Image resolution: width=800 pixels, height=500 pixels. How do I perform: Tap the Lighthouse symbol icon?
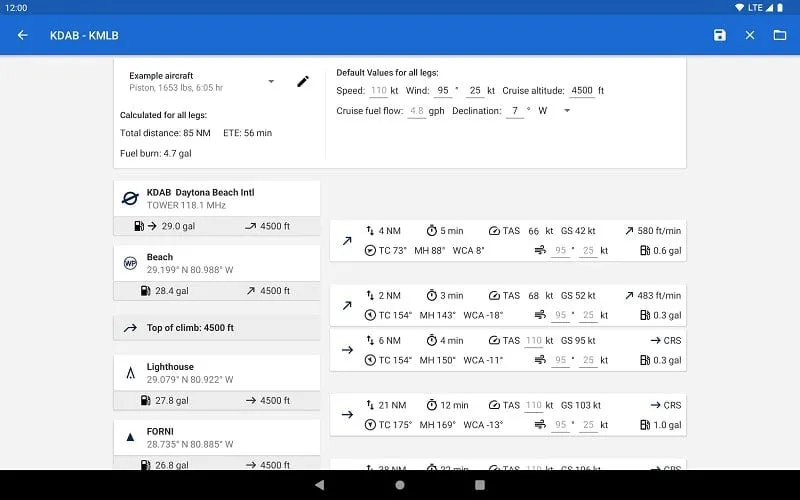[130, 373]
